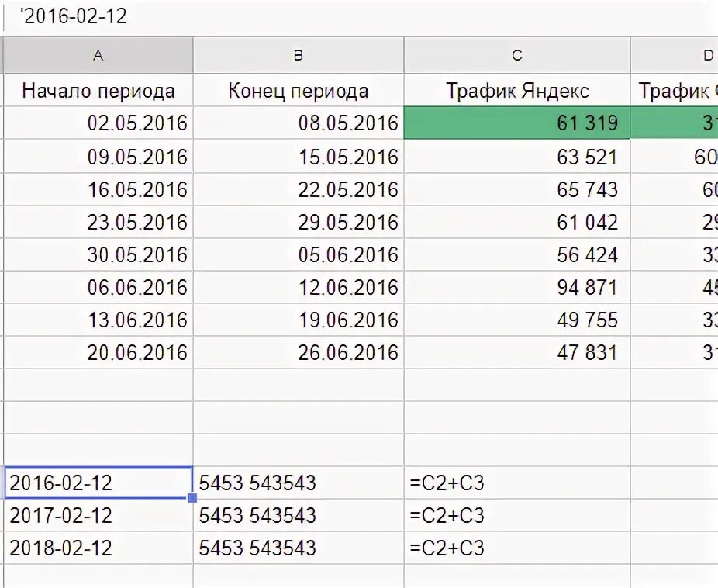Image resolution: width=718 pixels, height=588 pixels.
Task: Click the blue fill handle of selected cell
Action: pos(192,498)
